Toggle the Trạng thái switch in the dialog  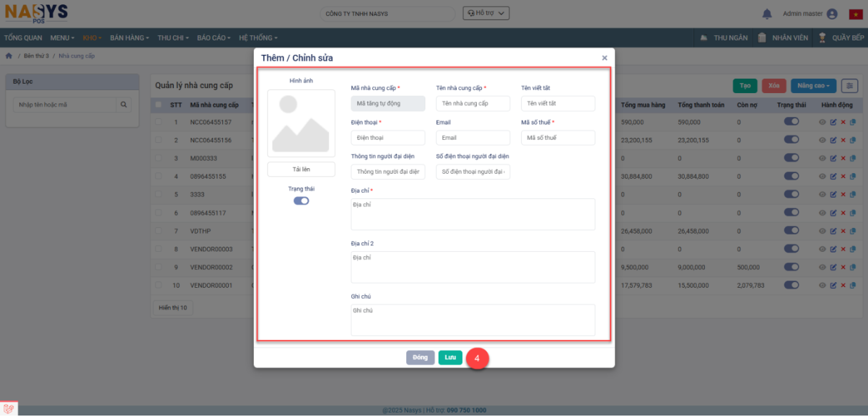tap(301, 201)
